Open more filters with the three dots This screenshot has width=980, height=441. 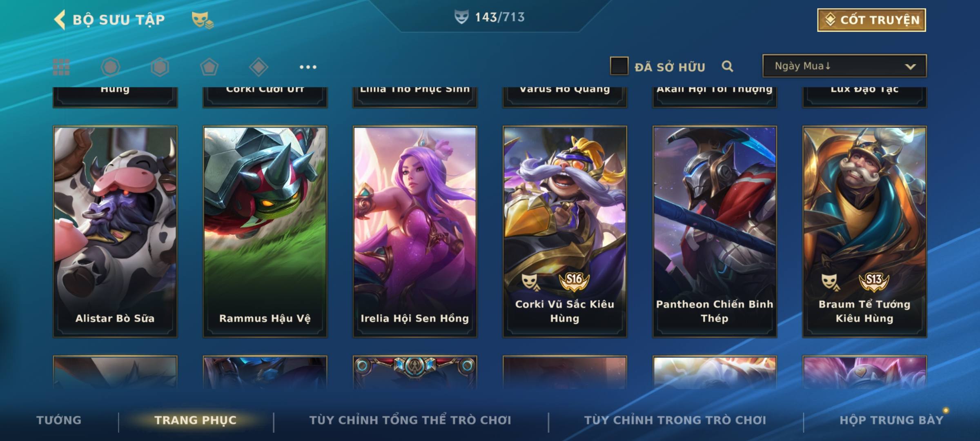[x=308, y=67]
